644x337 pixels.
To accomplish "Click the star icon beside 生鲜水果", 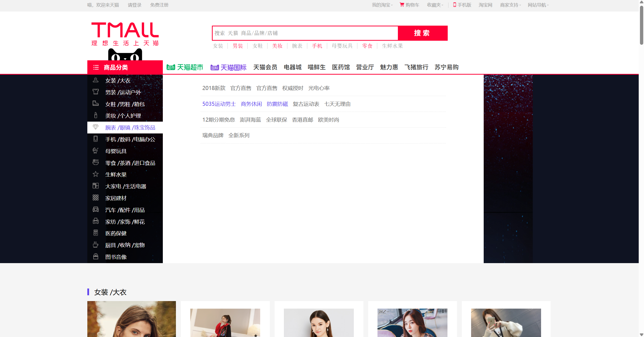I will click(x=96, y=174).
